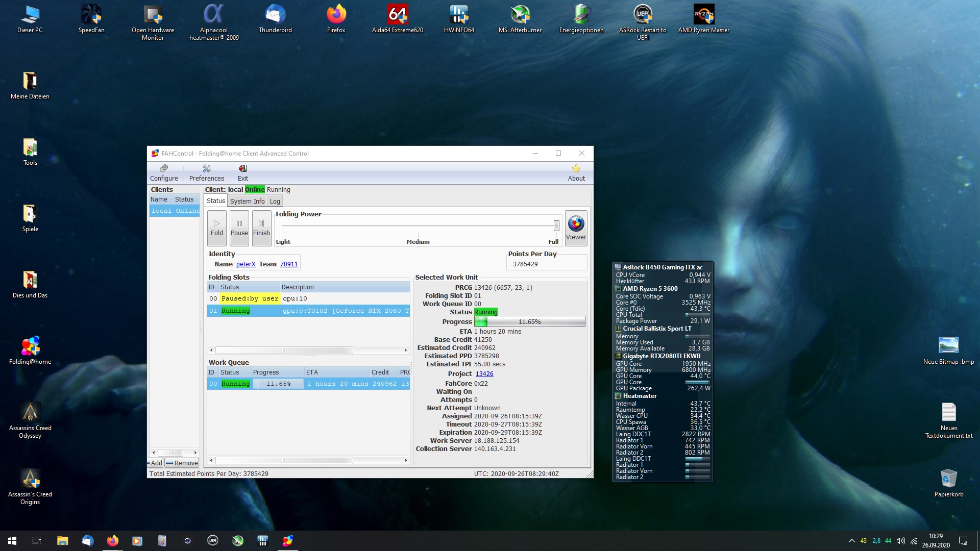
Task: Pause folding with the Pause button
Action: (239, 228)
